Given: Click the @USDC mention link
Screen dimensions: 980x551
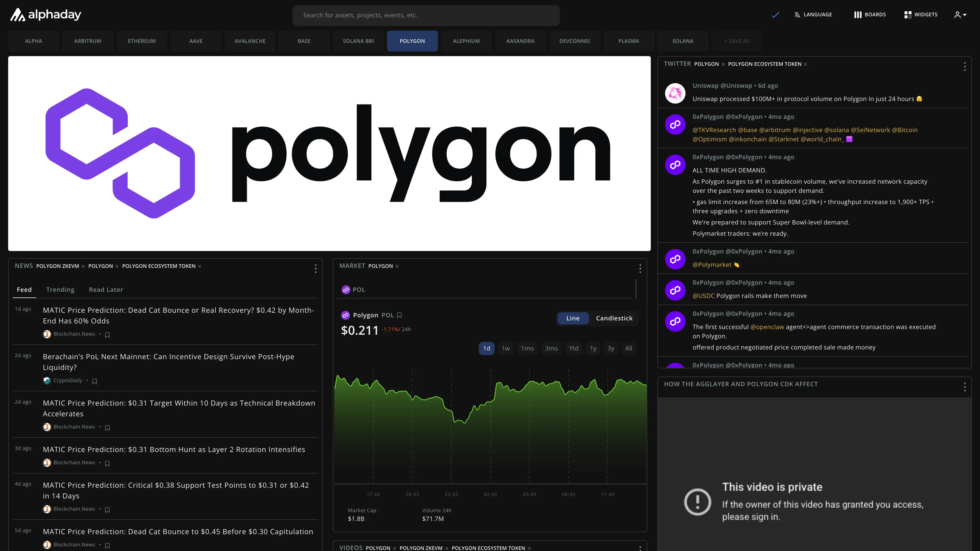Looking at the screenshot, I should 703,296.
